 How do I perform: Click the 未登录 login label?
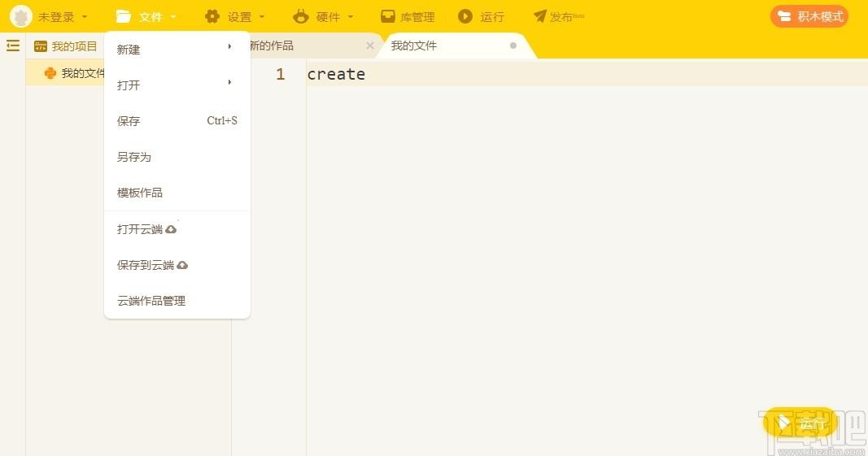(x=56, y=17)
